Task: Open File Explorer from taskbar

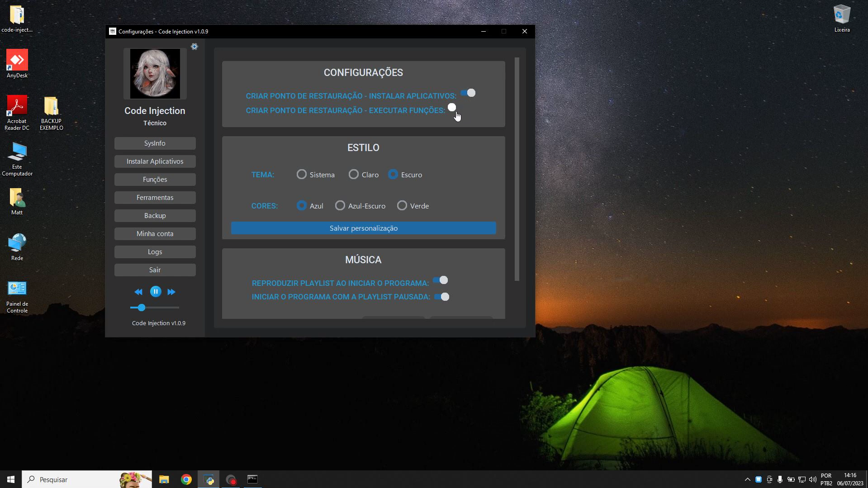Action: 164,479
